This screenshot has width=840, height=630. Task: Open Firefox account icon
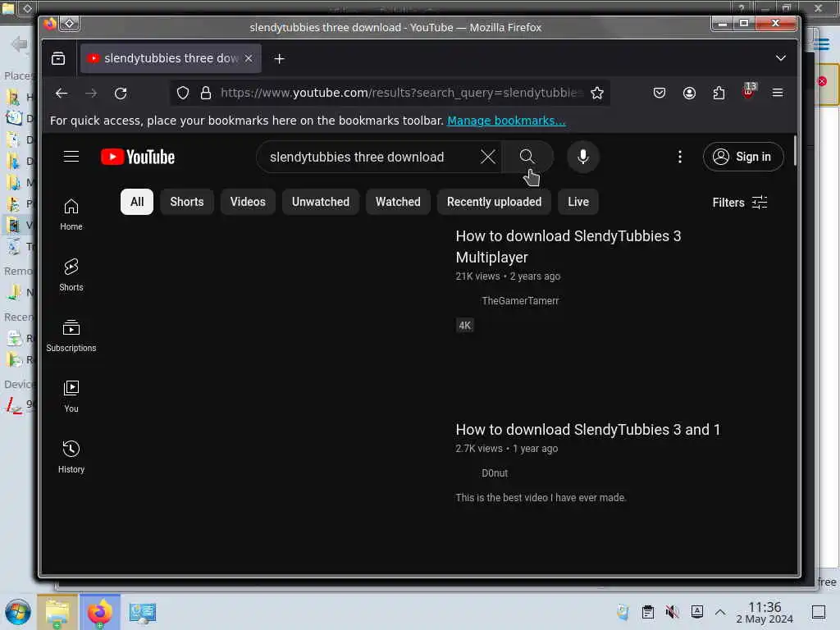click(x=689, y=94)
